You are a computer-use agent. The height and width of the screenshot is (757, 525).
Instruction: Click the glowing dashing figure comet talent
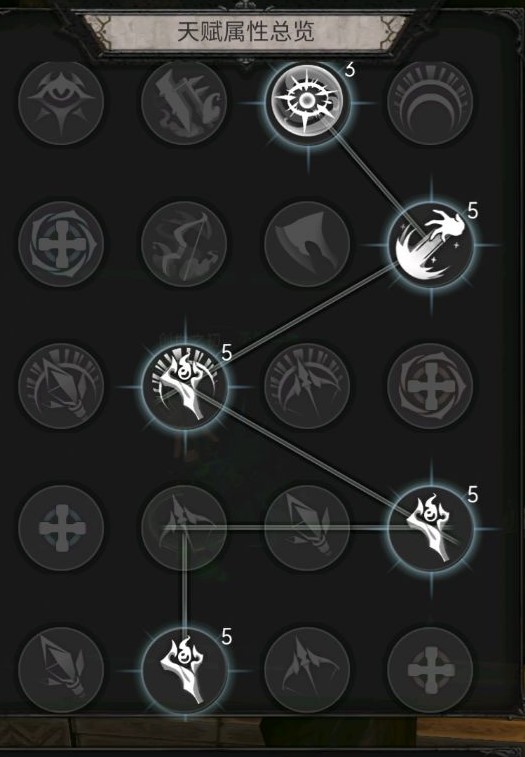pyautogui.click(x=431, y=245)
